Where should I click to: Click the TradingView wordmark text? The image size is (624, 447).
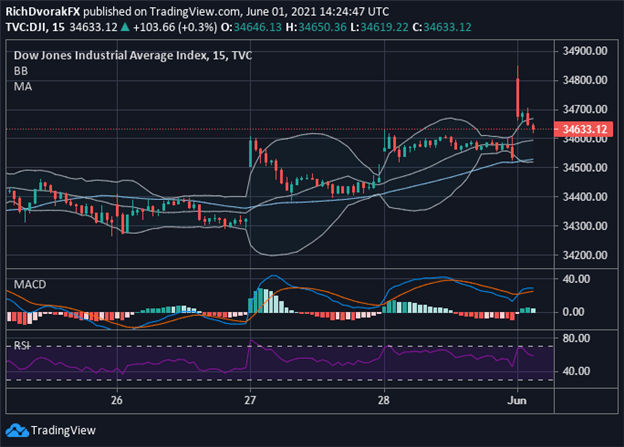tap(63, 430)
